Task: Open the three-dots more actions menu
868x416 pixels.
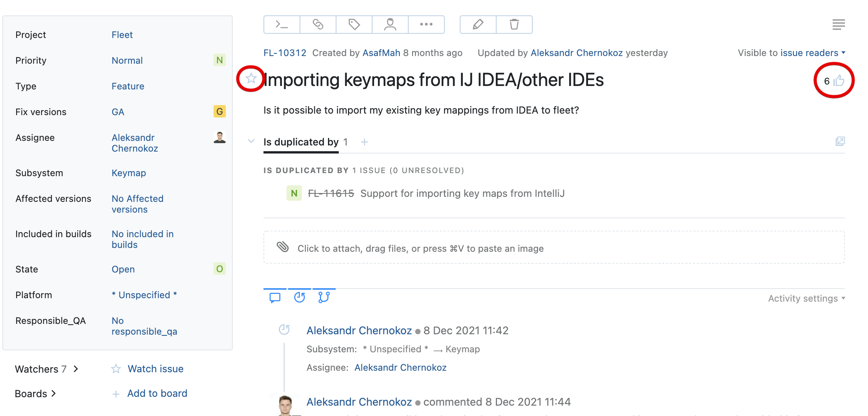Action: pyautogui.click(x=426, y=25)
